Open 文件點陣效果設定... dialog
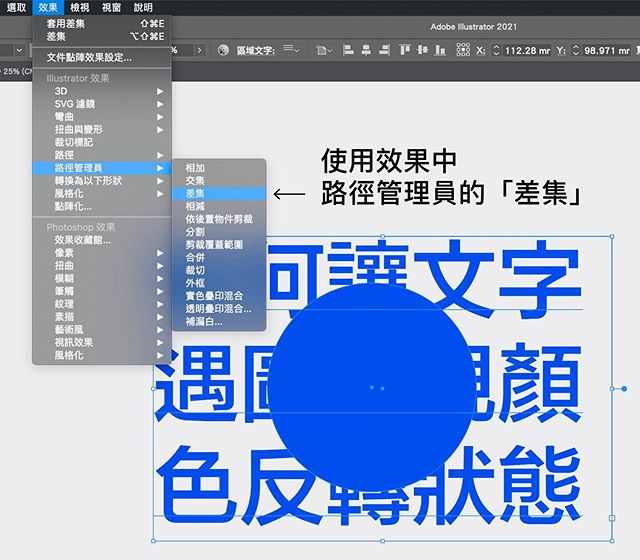Image resolution: width=640 pixels, height=560 pixels. [102, 58]
